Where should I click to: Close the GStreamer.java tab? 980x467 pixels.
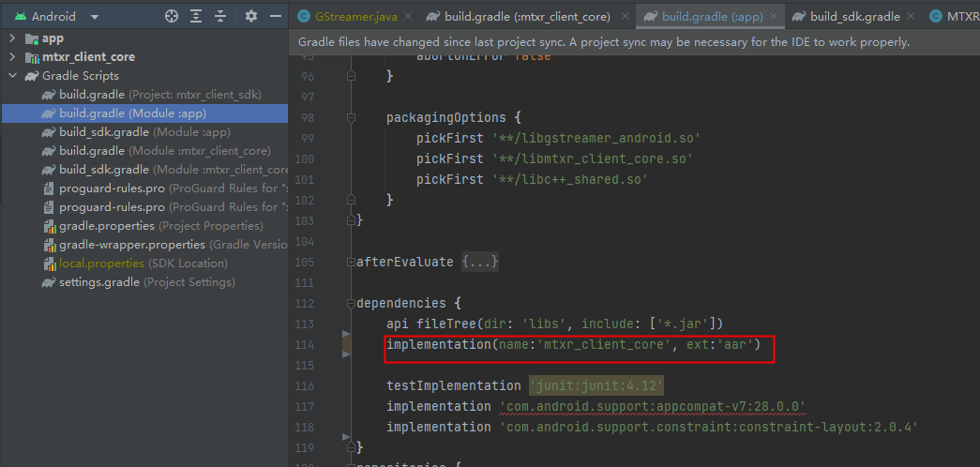coord(408,17)
